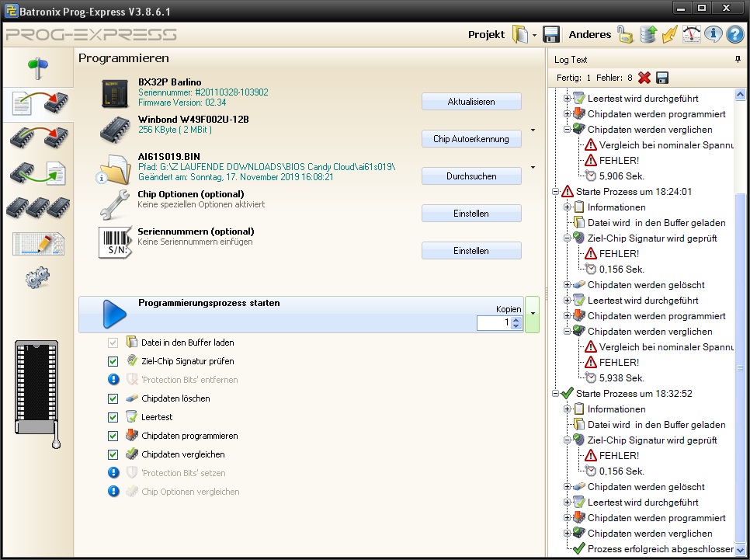The image size is (750, 560).
Task: Click the save project floppy icon
Action: coord(551,34)
